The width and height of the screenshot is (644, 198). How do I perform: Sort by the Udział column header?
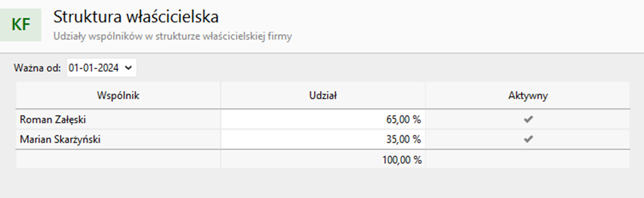[x=323, y=95]
